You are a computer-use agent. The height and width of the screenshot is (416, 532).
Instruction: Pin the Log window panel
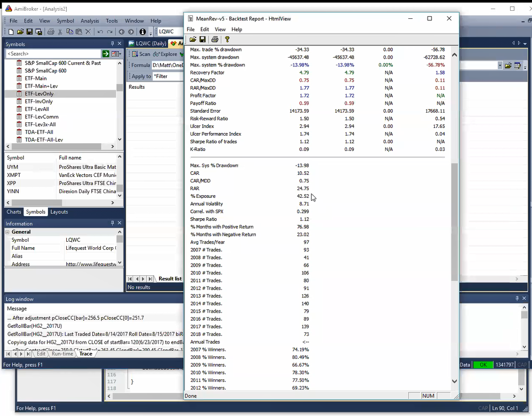pyautogui.click(x=517, y=298)
